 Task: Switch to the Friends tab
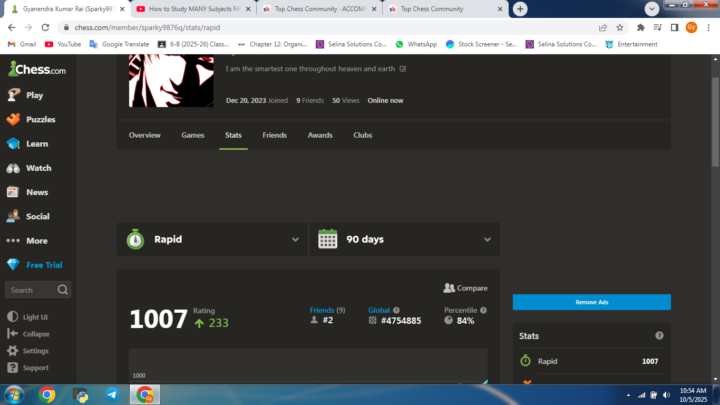coord(275,135)
